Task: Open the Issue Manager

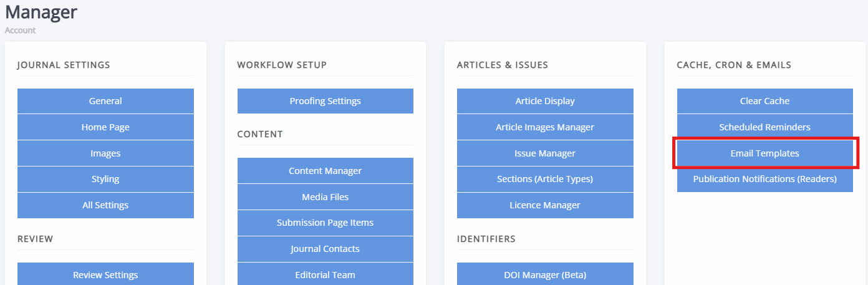Action: point(545,153)
